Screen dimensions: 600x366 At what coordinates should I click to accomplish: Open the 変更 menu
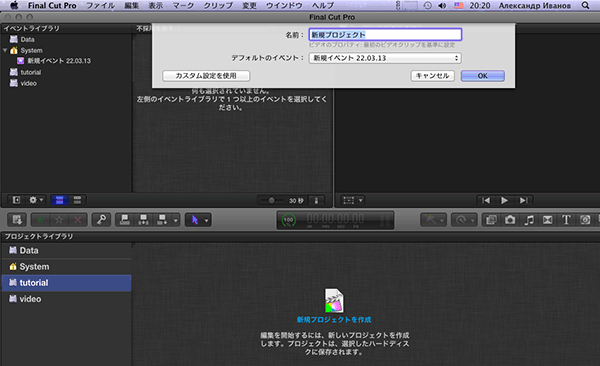(249, 5)
